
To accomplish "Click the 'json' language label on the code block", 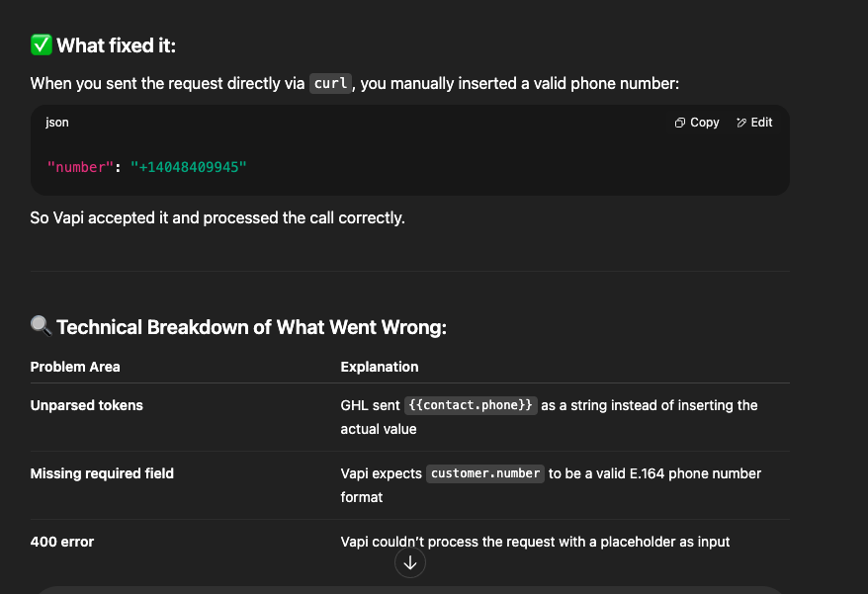I will pyautogui.click(x=56, y=123).
